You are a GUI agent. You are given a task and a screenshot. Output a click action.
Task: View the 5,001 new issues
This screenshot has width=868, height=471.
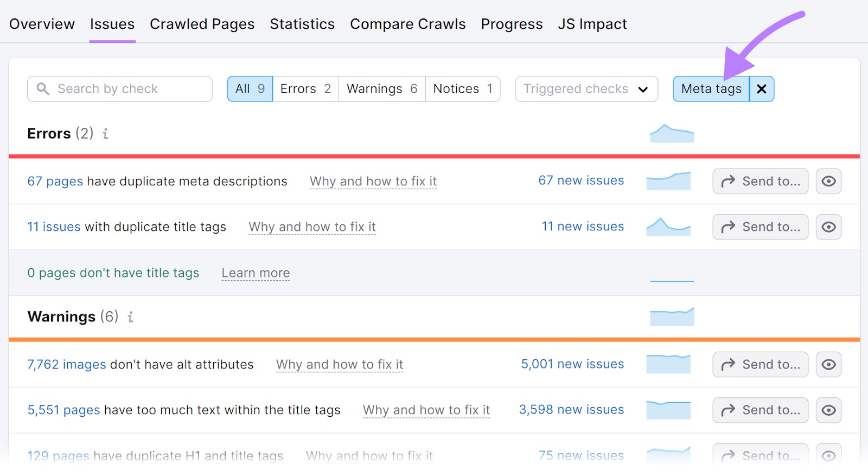pos(572,364)
